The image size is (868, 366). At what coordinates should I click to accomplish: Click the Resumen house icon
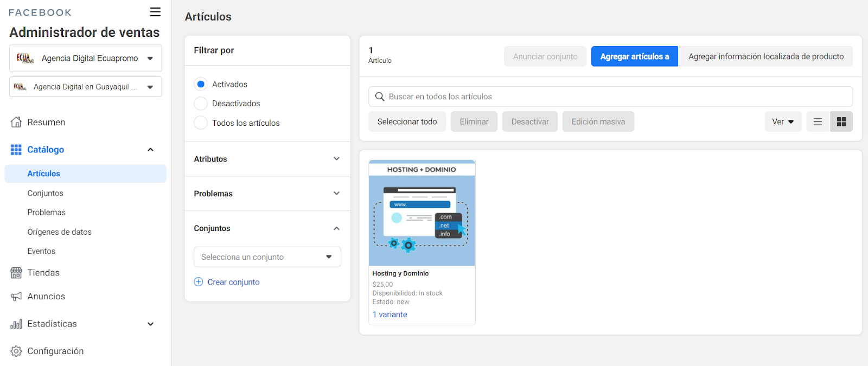[16, 122]
